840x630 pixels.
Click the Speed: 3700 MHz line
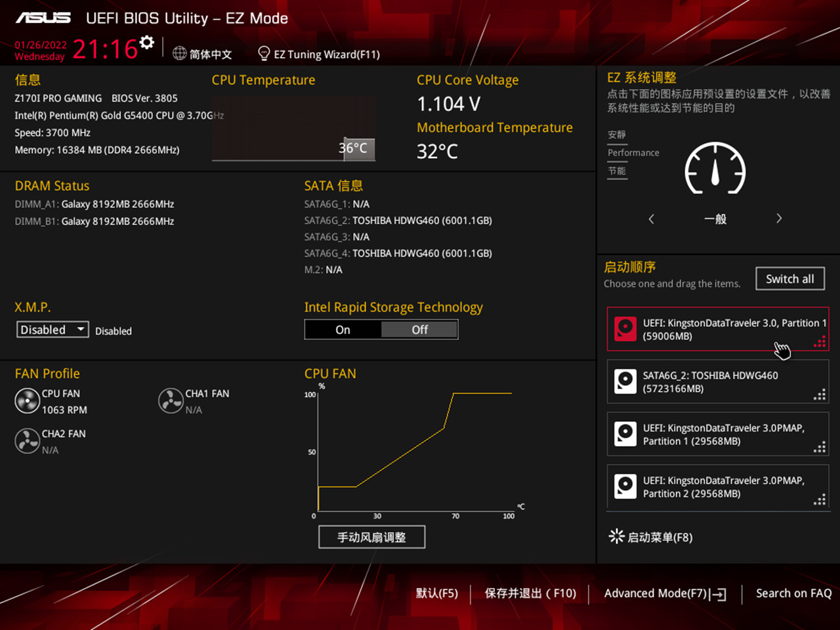52,133
